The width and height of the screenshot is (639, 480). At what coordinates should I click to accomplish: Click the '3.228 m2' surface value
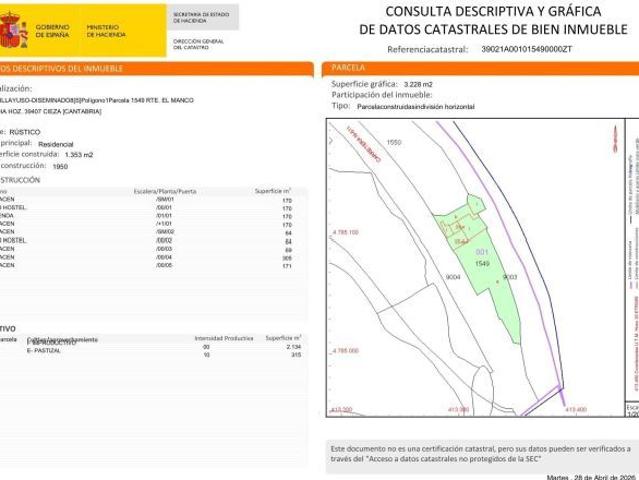[x=418, y=84]
